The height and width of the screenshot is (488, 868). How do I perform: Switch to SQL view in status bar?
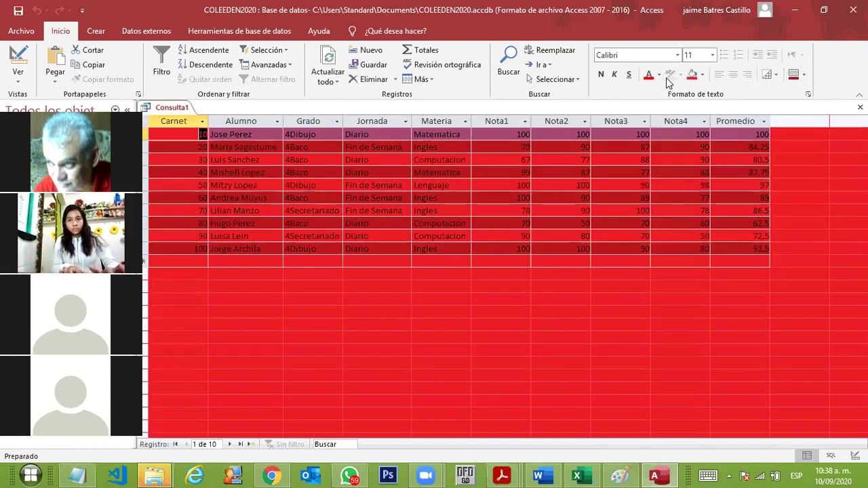(x=831, y=455)
